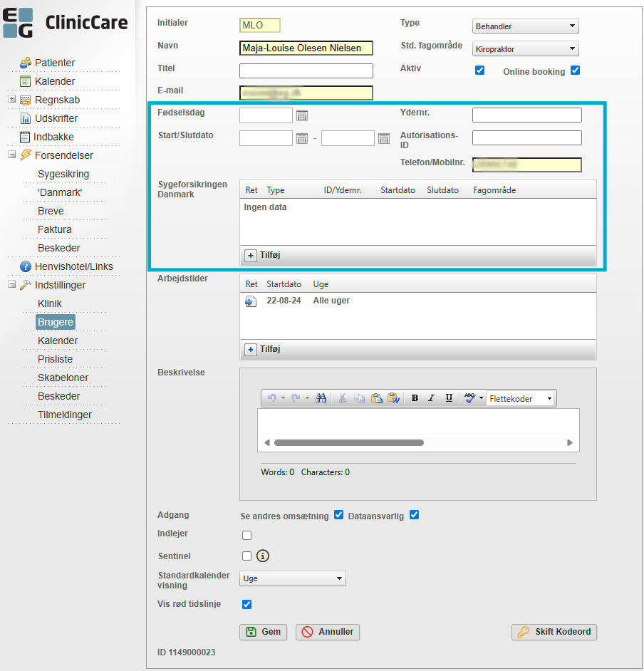Screen dimensions: 644x671
Task: Click the Gem save button
Action: tap(263, 632)
